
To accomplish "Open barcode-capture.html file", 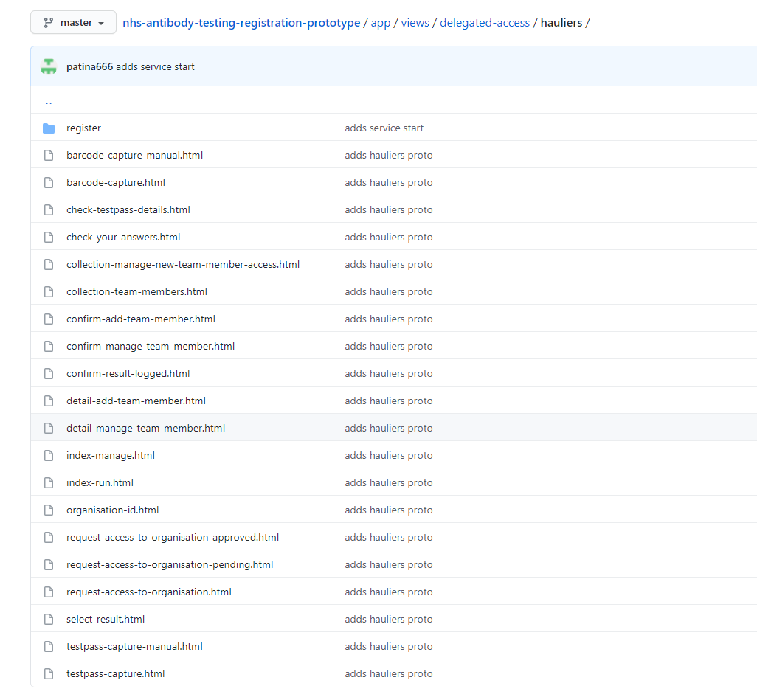I will (x=116, y=182).
